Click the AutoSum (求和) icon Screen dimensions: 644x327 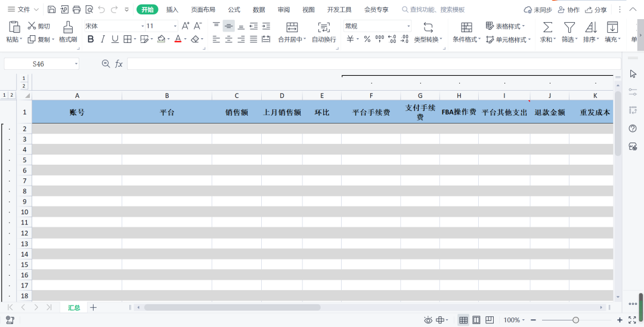pos(547,27)
